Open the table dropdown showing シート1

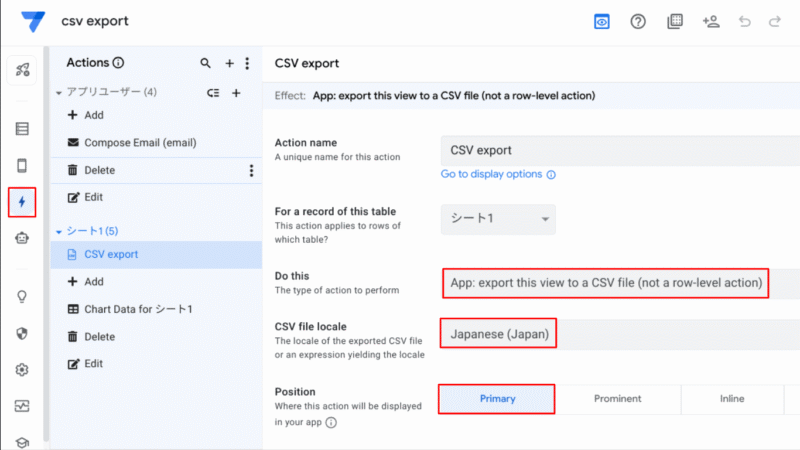(498, 219)
